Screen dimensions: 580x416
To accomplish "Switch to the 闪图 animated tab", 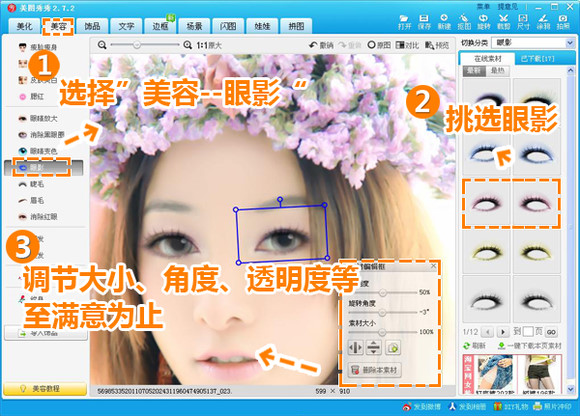I will (x=228, y=26).
